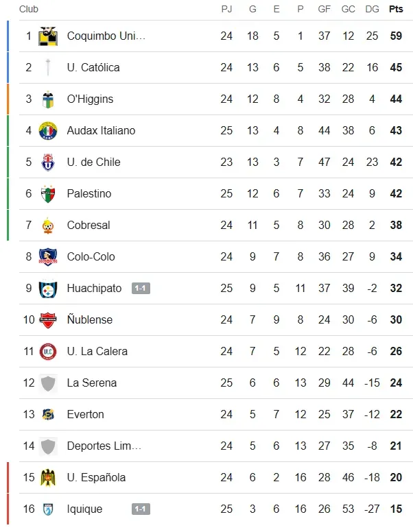Select the U. La Calera row name
Screen dimensions: 413x532
[x=97, y=351]
